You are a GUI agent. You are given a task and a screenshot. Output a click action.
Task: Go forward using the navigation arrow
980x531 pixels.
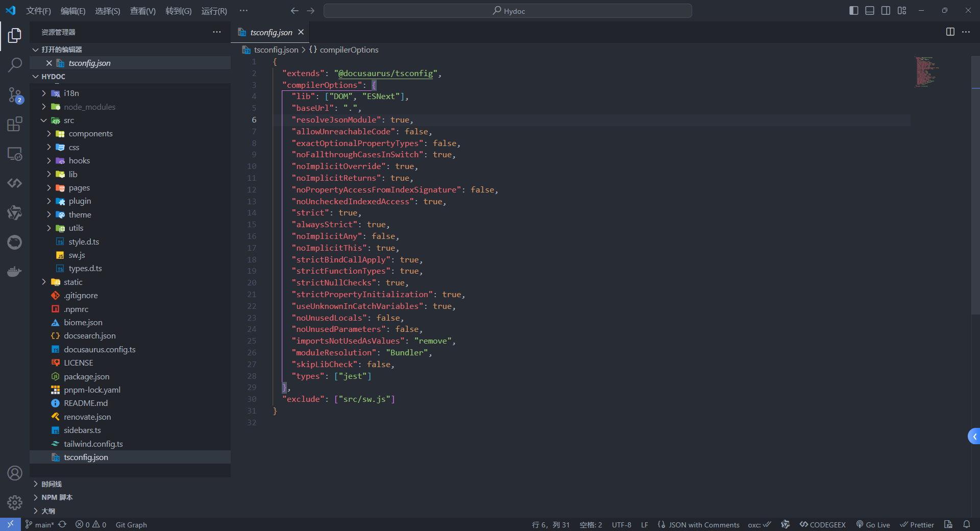[311, 11]
